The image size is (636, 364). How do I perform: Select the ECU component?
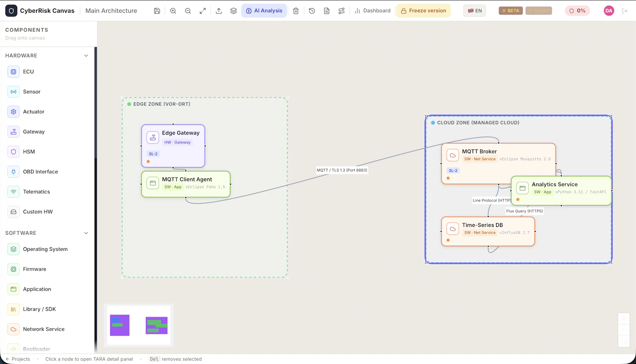pyautogui.click(x=48, y=72)
